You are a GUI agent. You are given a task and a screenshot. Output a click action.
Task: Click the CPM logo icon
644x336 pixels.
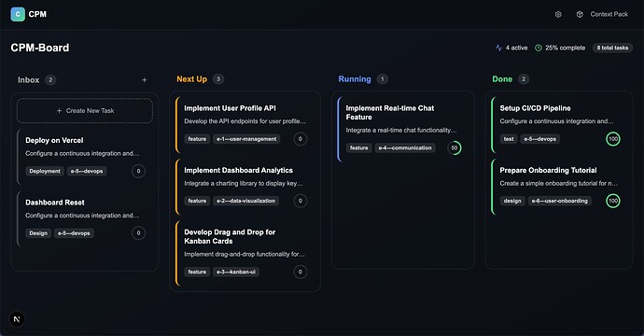[x=18, y=14]
